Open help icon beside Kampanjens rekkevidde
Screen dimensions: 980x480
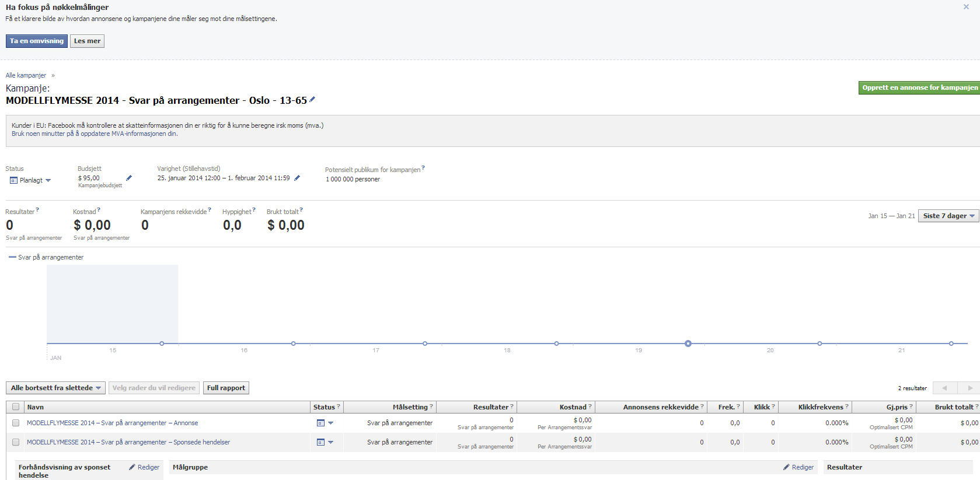tap(210, 210)
